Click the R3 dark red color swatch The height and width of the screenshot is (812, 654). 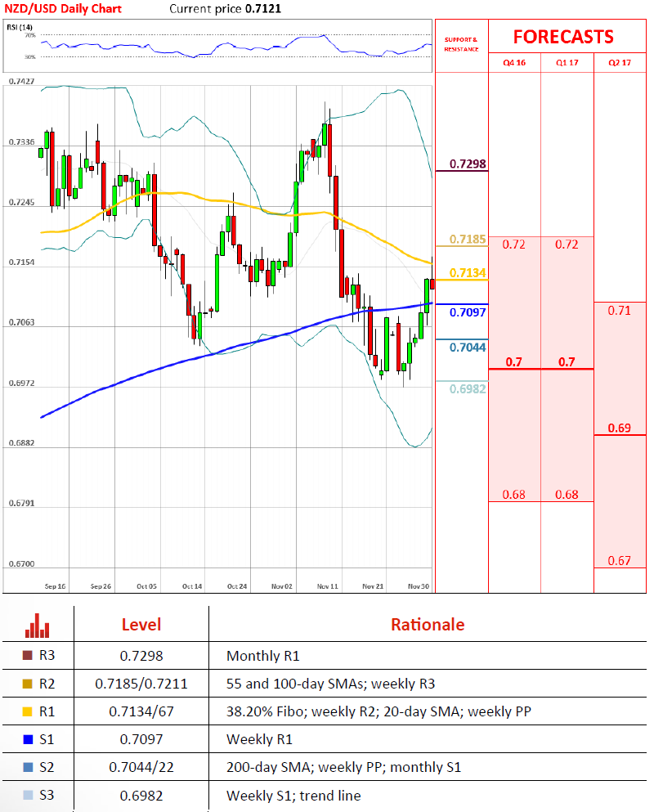28,656
